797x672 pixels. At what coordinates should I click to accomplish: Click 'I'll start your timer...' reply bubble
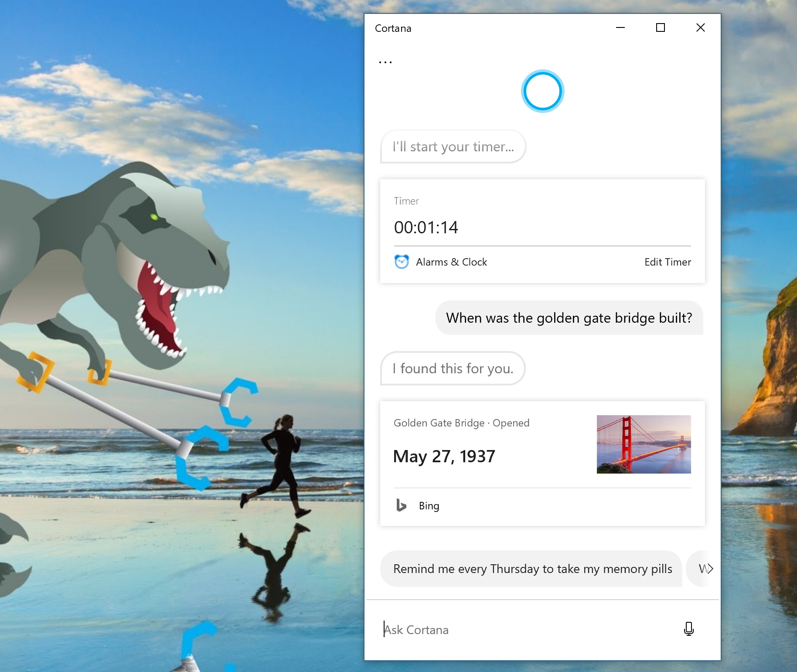(x=453, y=147)
